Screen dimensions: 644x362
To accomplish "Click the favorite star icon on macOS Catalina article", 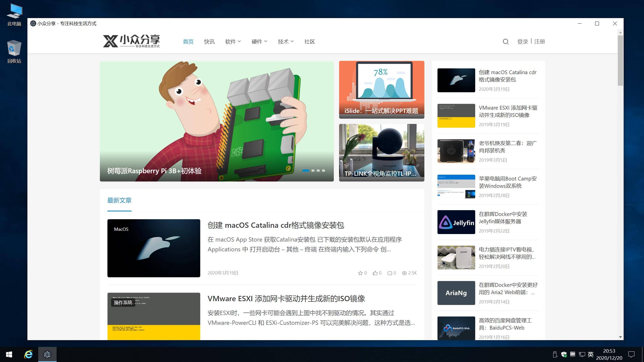I will [360, 273].
